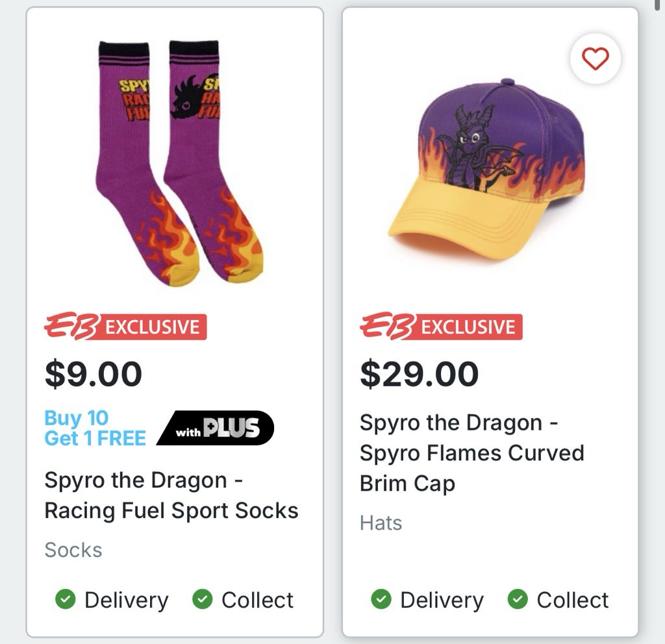The width and height of the screenshot is (665, 644).
Task: Click the $29.00 price on the cap
Action: tap(420, 374)
